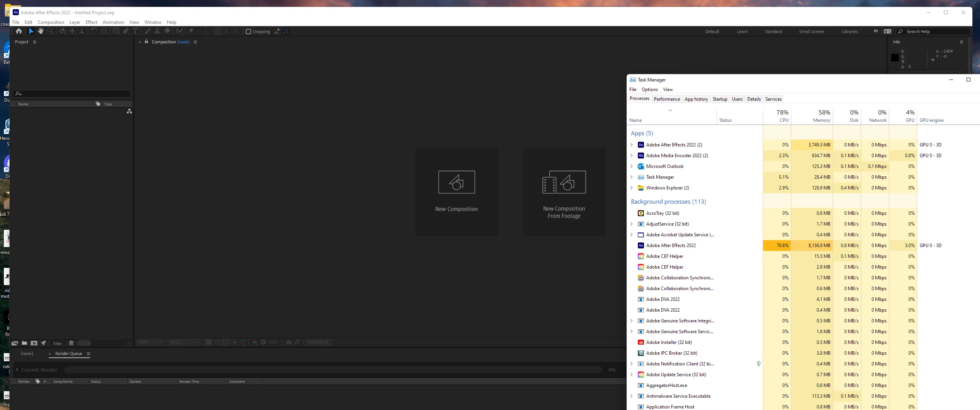Open project settings rocket icon
Screen dimensions: 980x410
(x=43, y=343)
